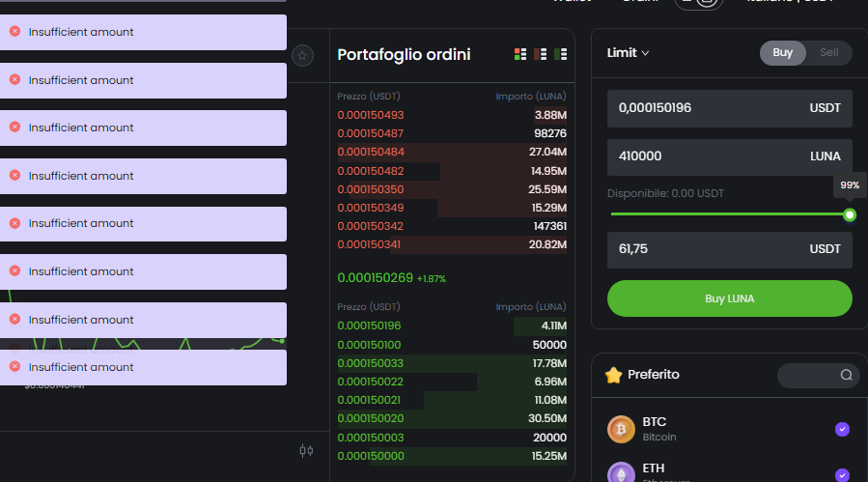Select sell order at price 0.000150484

point(452,152)
